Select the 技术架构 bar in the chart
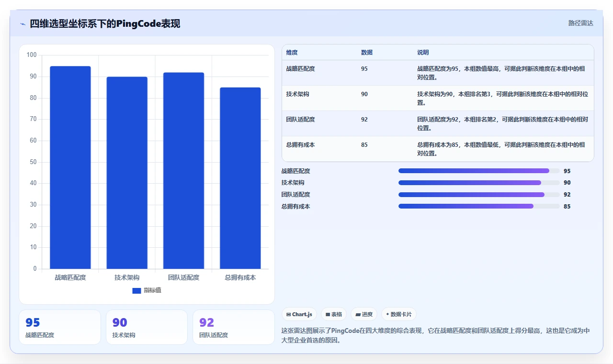 pos(127,173)
